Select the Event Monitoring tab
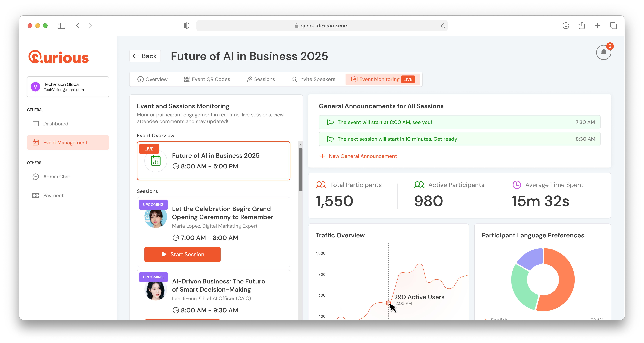Viewport: 644px width, 343px height. pyautogui.click(x=383, y=79)
